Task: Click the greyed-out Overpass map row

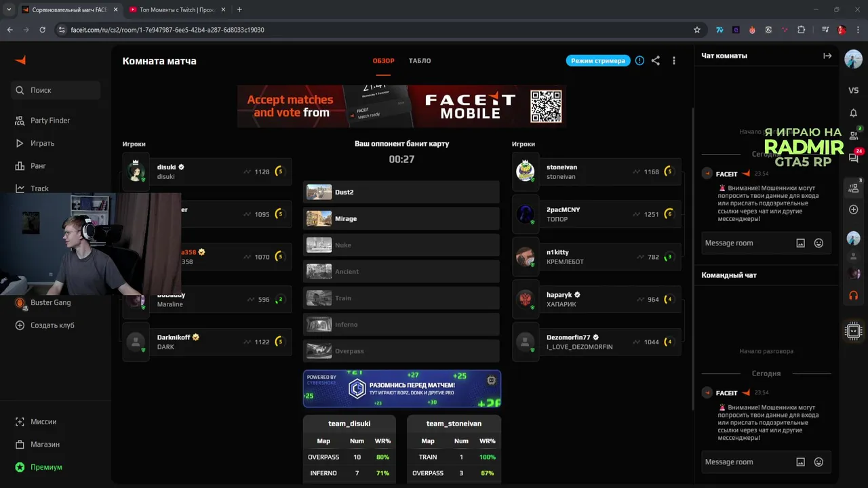Action: pos(401,351)
